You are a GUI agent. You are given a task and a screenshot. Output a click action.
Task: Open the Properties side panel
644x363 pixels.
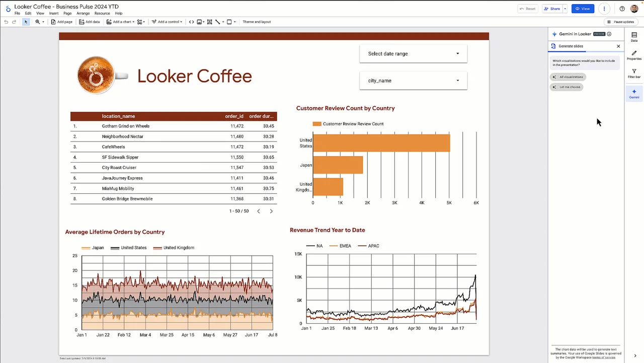(634, 55)
